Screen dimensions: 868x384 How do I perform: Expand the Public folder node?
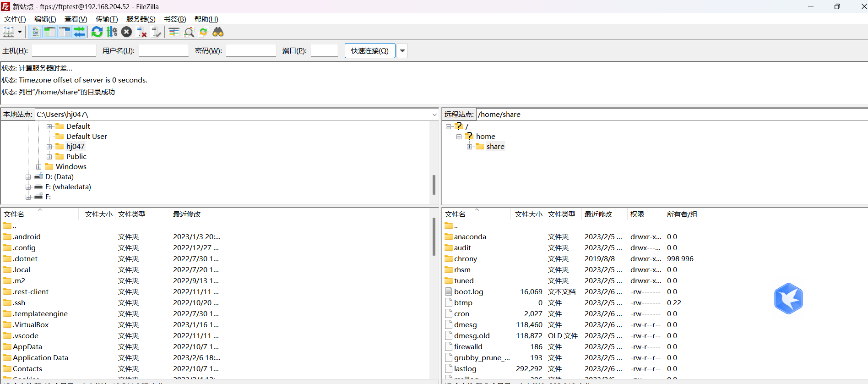[49, 157]
